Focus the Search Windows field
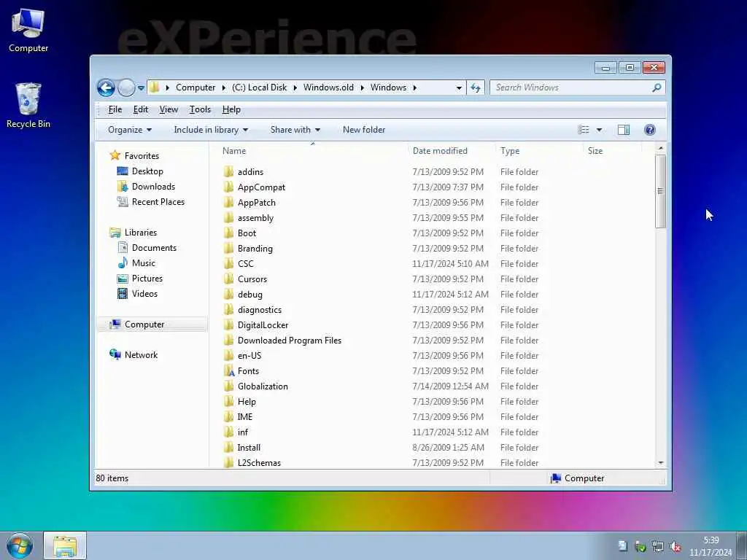747x560 pixels. click(x=577, y=87)
